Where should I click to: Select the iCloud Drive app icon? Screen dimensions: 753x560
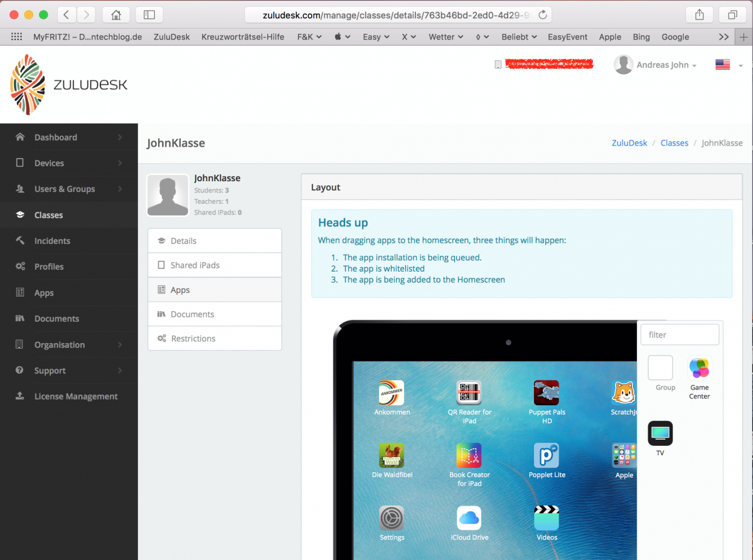(469, 518)
